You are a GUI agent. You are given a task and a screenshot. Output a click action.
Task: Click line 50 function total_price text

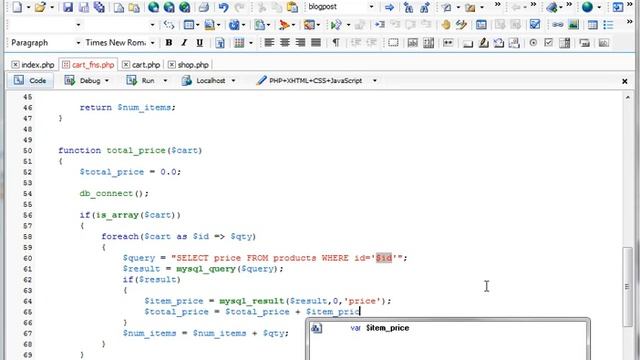point(130,150)
